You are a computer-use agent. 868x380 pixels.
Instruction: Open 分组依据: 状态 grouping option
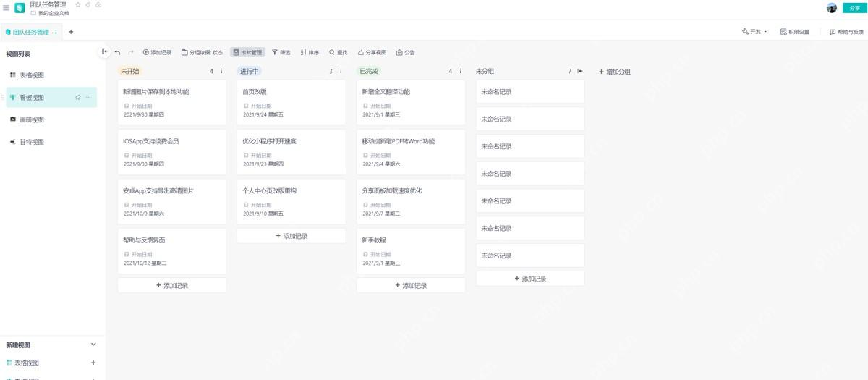[202, 52]
